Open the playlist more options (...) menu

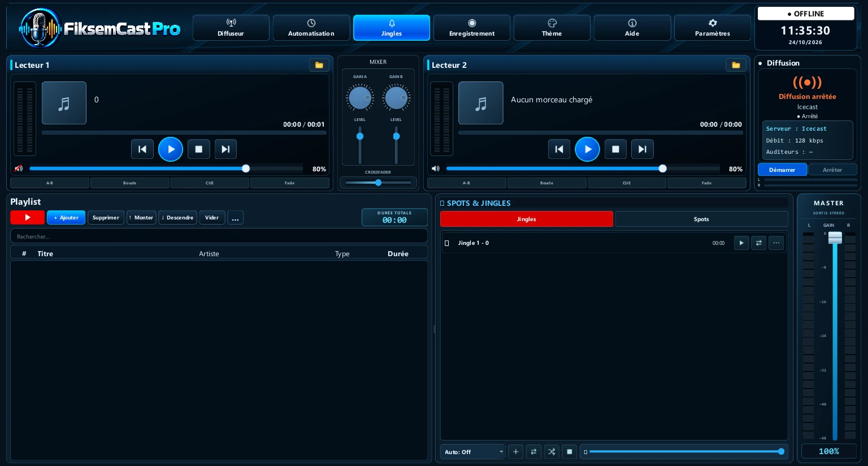click(x=236, y=218)
